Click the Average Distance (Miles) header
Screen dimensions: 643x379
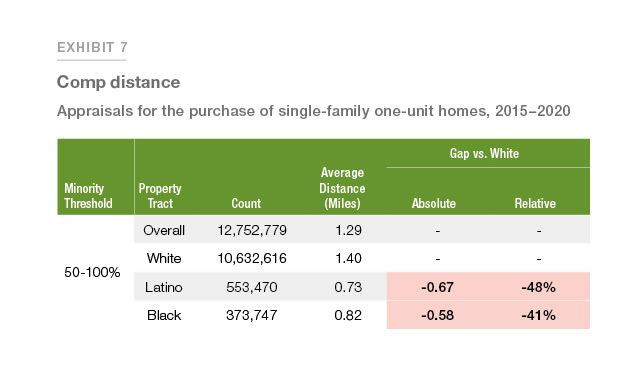342,188
